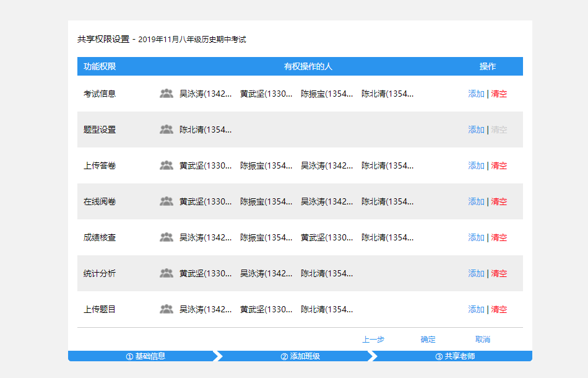Screen dimensions: 588x378
Task: Click the people icon in 上传题目 row
Action: coord(166,309)
